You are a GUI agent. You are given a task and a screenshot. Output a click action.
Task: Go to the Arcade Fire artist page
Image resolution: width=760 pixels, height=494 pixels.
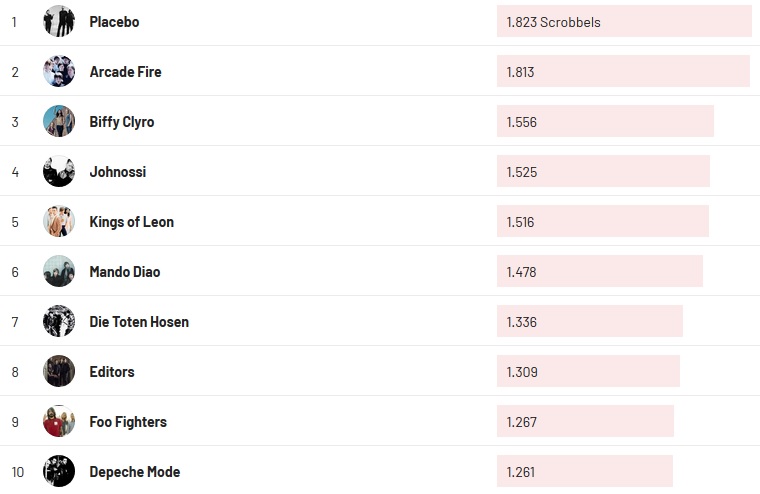(125, 72)
